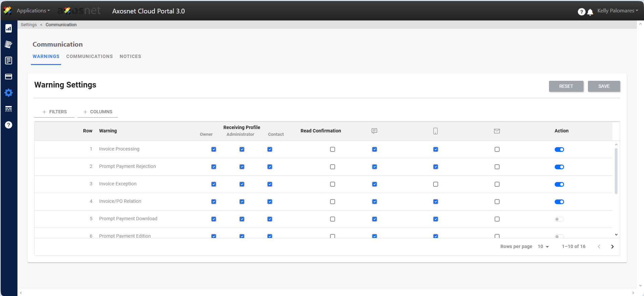
Task: Open the rows per page dropdown
Action: 543,247
